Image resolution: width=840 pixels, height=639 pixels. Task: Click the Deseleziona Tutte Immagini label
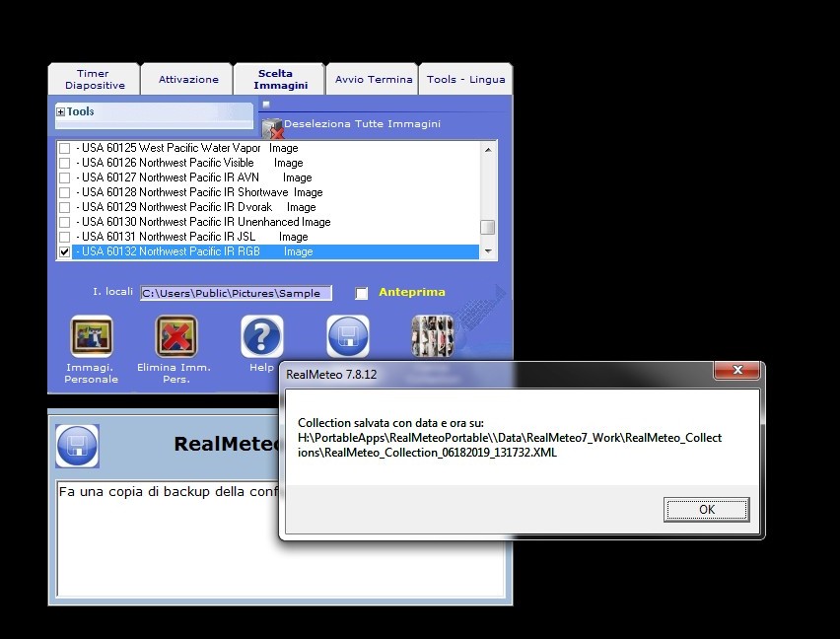pos(362,123)
